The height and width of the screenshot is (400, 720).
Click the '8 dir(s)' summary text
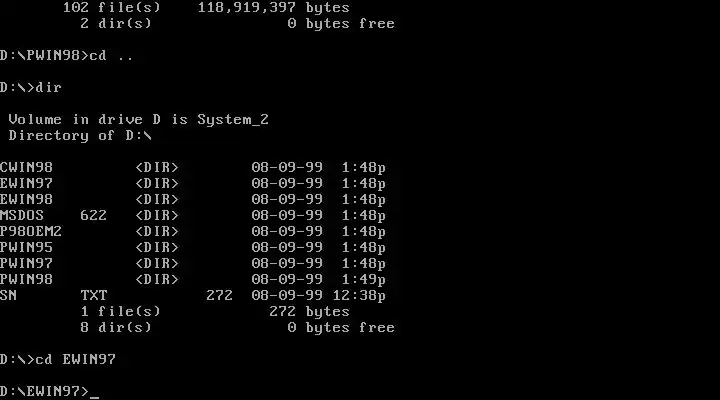pos(116,328)
